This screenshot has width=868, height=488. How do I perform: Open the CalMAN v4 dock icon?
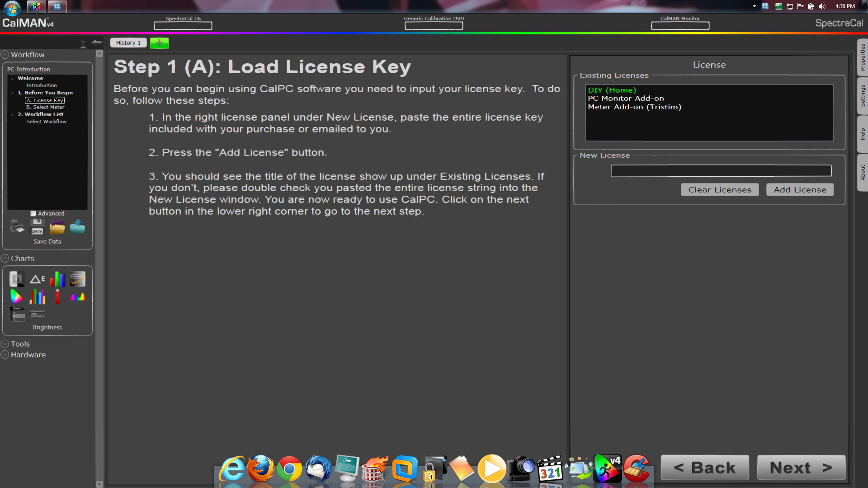tap(608, 469)
